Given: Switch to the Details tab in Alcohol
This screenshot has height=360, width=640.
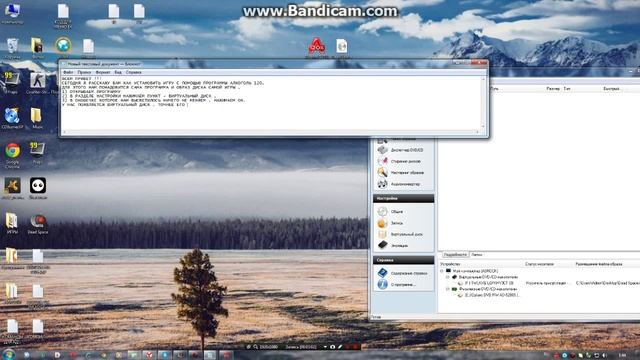Looking at the screenshot, I should click(x=455, y=255).
